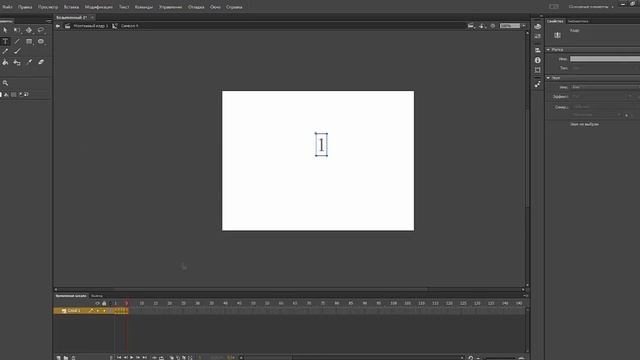The height and width of the screenshot is (360, 640).
Task: Open the Info panel from the dock
Action: (538, 60)
